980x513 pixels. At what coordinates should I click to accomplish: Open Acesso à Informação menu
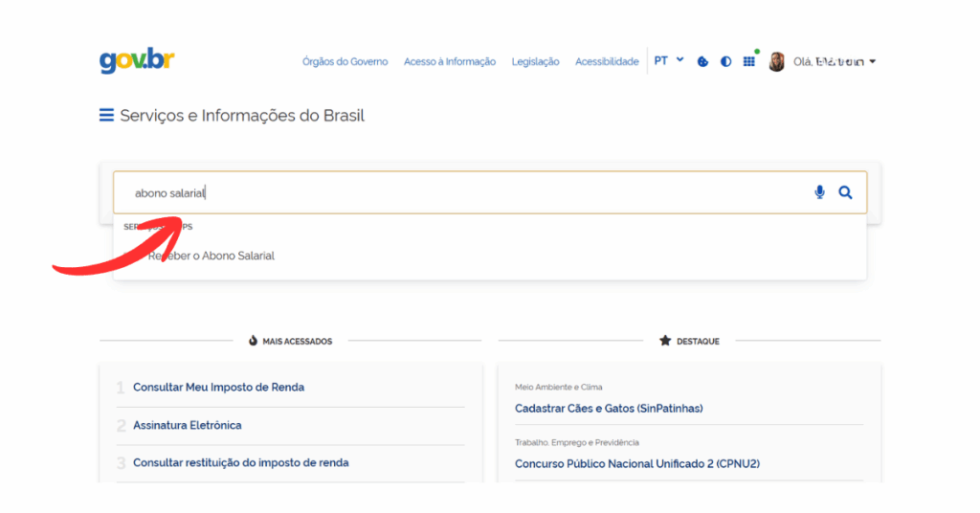click(x=450, y=61)
